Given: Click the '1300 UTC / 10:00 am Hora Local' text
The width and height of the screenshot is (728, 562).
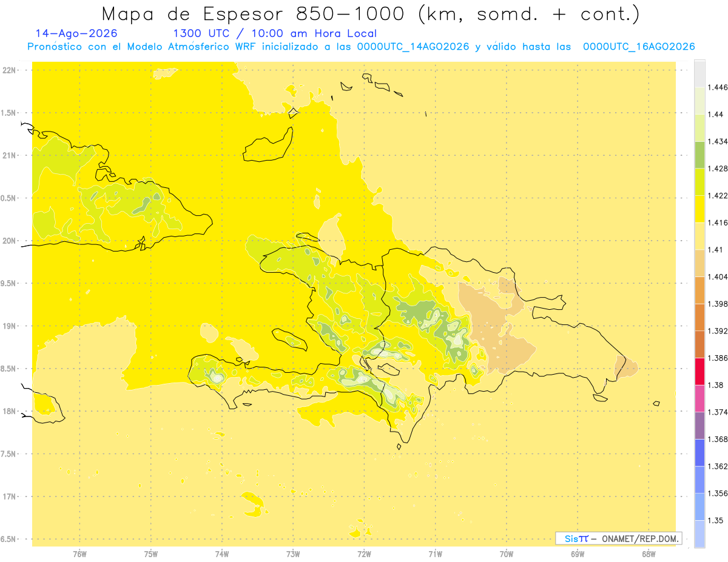Looking at the screenshot, I should [x=275, y=33].
